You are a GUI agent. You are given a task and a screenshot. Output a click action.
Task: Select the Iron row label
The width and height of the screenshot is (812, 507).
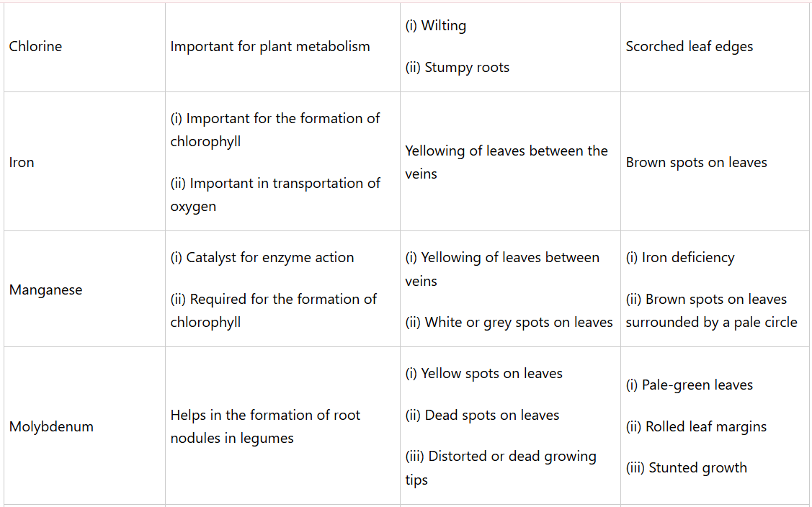[22, 163]
